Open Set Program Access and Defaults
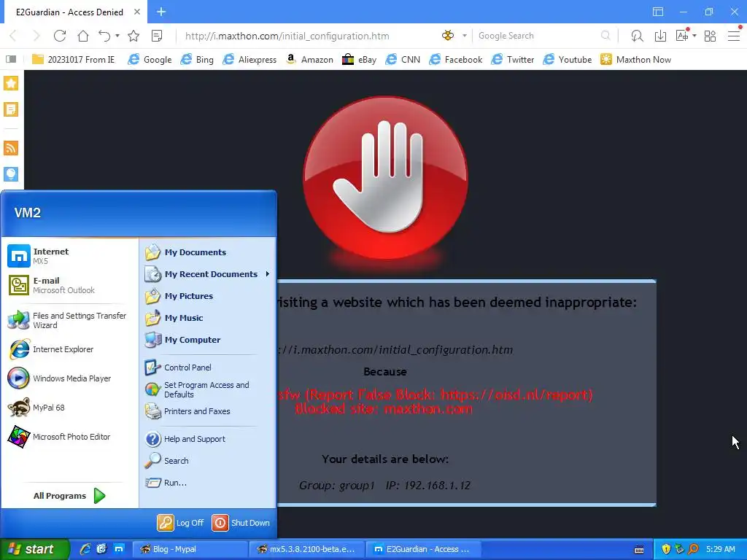The height and width of the screenshot is (560, 747). [208, 389]
